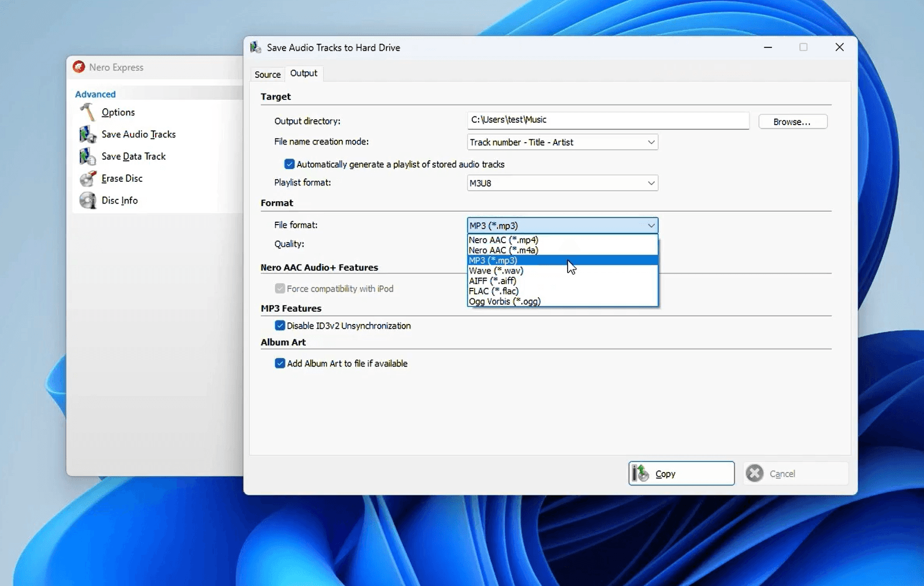Open Disc Info label in sidebar
This screenshot has height=586, width=924.
tap(119, 201)
